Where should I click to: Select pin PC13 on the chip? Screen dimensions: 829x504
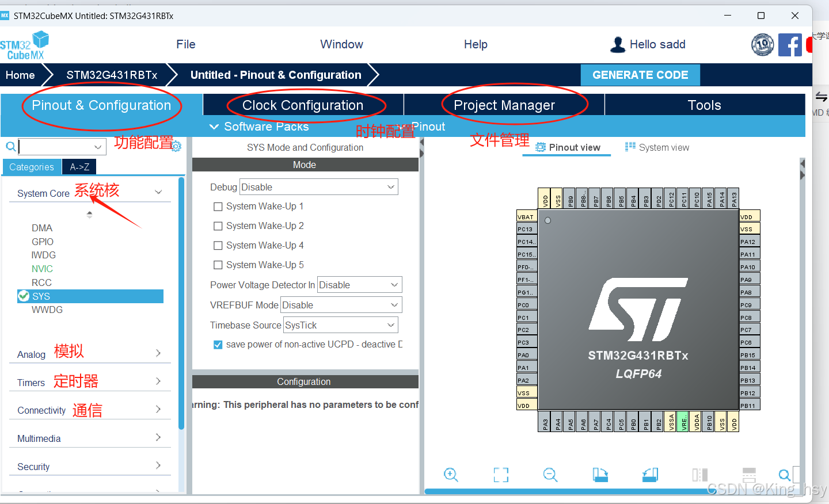click(527, 229)
